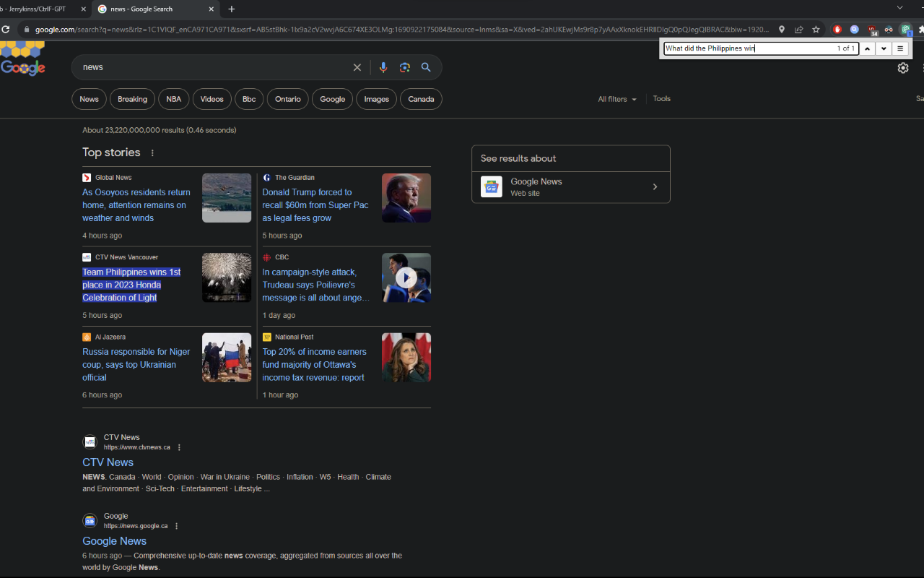
Task: Select the news - Google Search tab
Action: click(157, 9)
